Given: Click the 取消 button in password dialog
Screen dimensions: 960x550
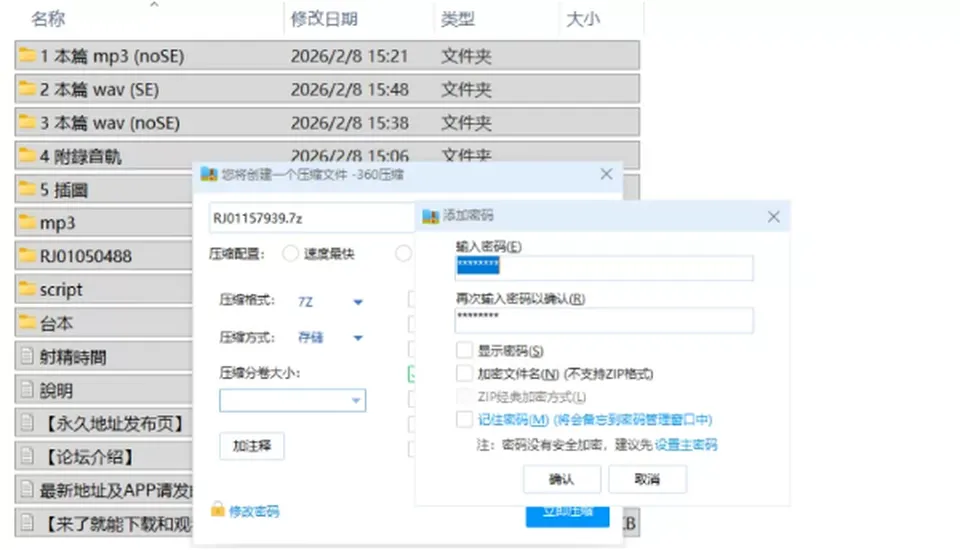Looking at the screenshot, I should click(x=647, y=479).
